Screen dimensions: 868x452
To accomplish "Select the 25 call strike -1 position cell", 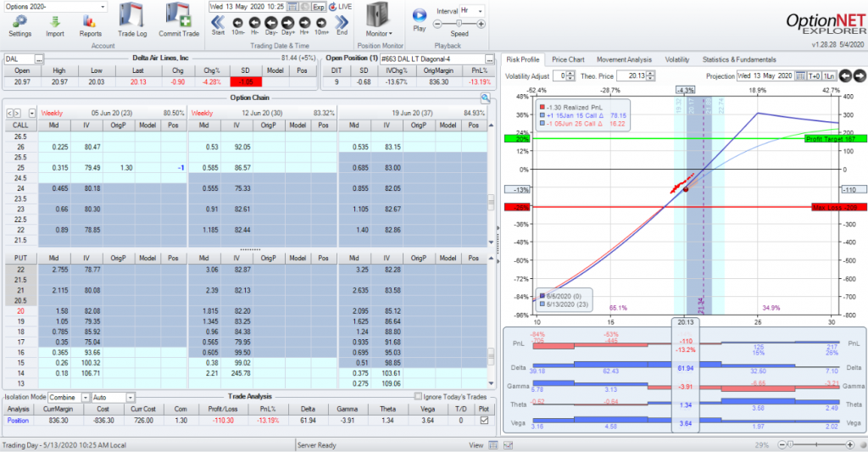I will pyautogui.click(x=173, y=168).
